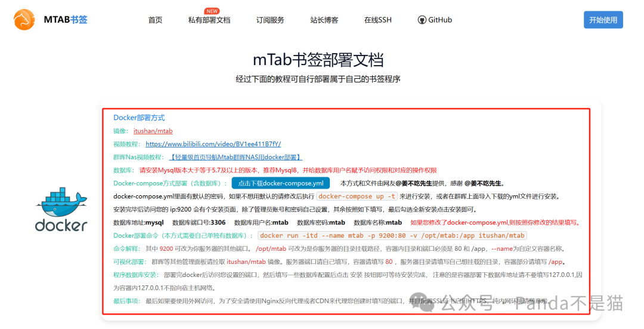Click the Docker部署命令 label
This screenshot has width=644, height=329.
pyautogui.click(x=184, y=236)
